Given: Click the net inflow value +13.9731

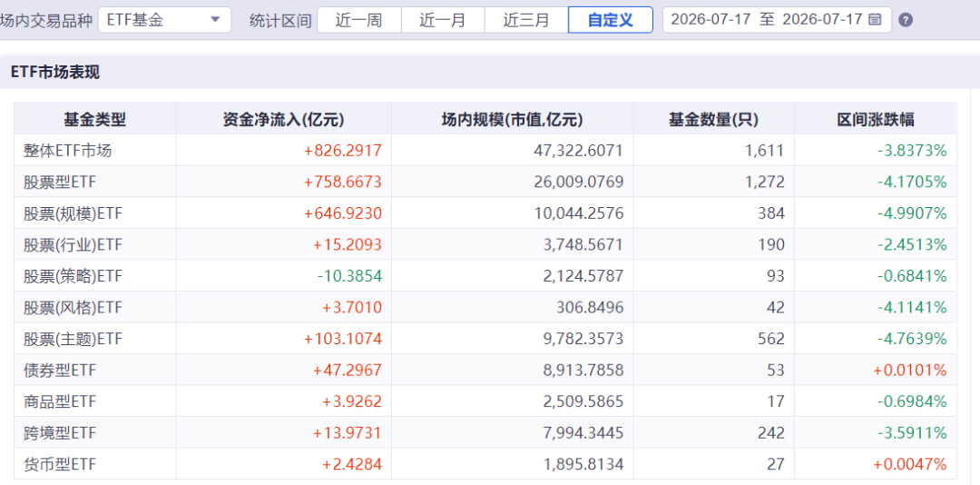Looking at the screenshot, I should click(x=347, y=432).
